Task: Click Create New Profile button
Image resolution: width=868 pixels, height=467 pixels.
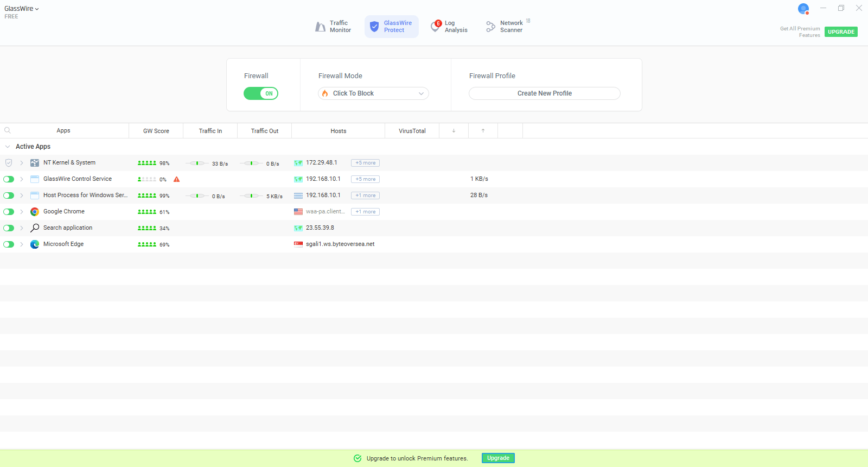Action: [x=544, y=93]
